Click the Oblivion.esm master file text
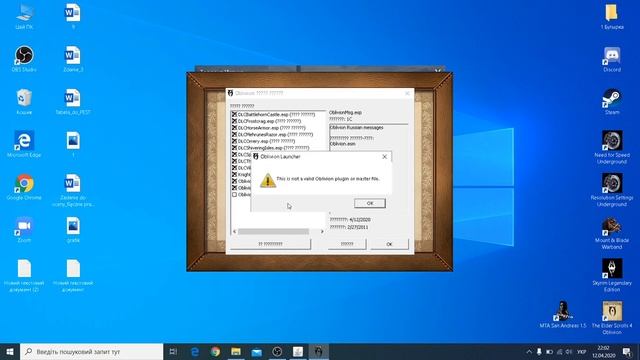The width and height of the screenshot is (640, 360). 342,144
